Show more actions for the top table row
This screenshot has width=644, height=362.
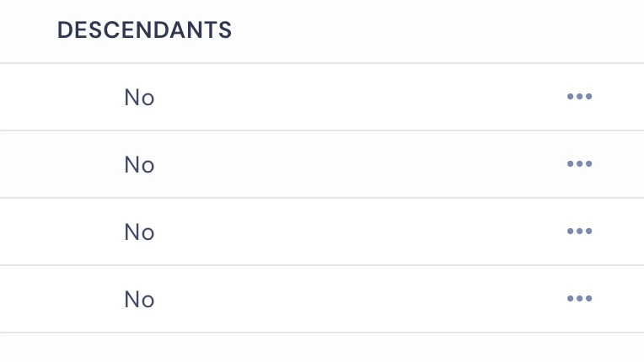[579, 97]
